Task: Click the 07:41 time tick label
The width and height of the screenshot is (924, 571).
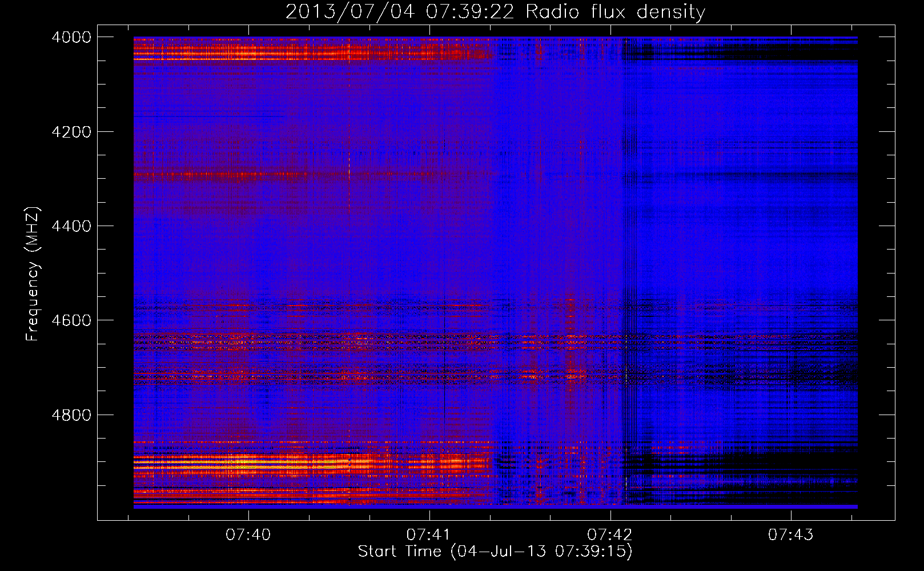Action: 429,535
